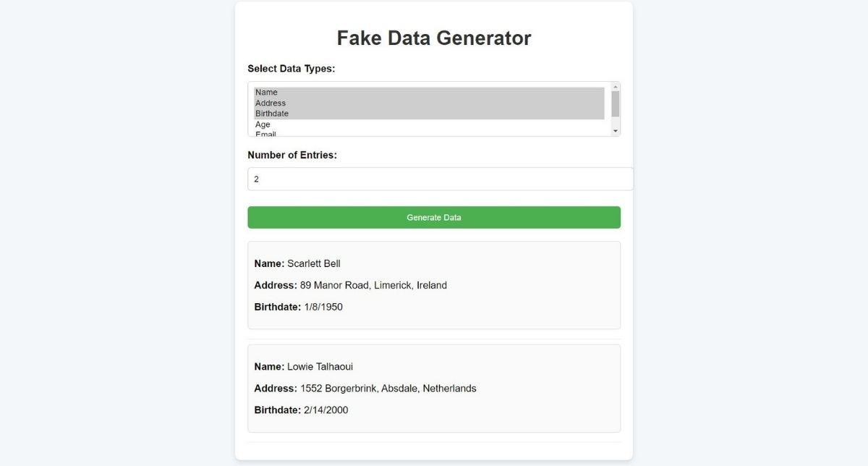
Task: Click the Birthdate label in the first result card
Action: tap(277, 307)
